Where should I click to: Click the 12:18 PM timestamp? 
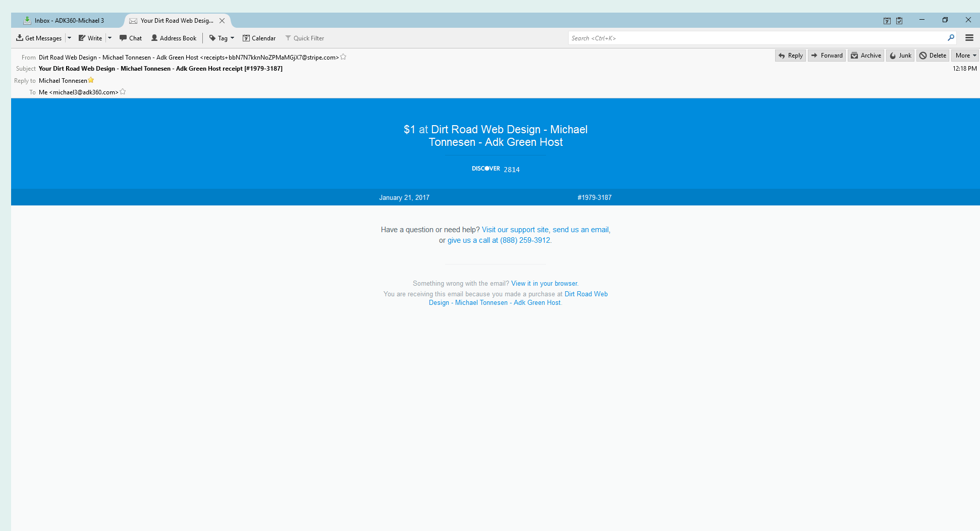(964, 69)
